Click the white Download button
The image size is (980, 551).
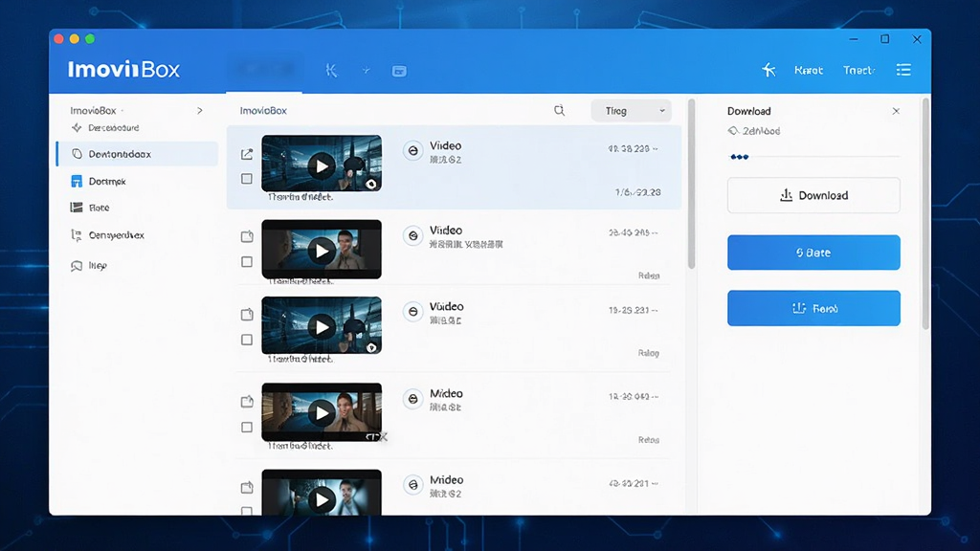(x=813, y=195)
